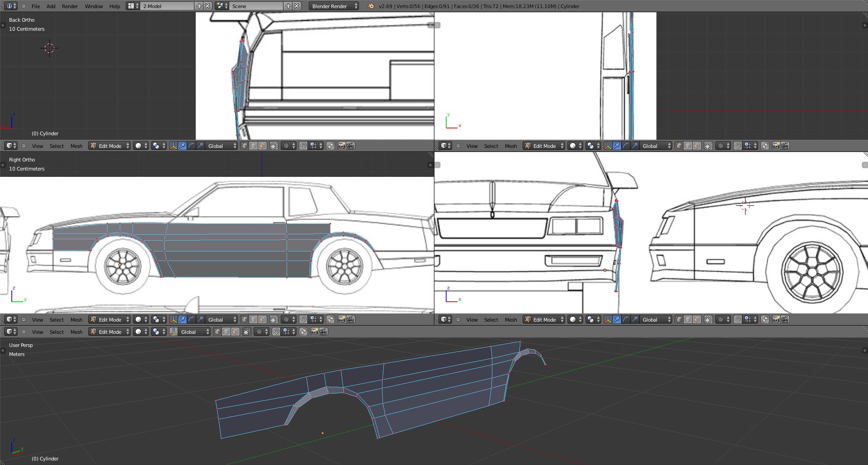Toggle snap magnet in User Persp viewport
Image resolution: width=868 pixels, height=465 pixels.
pos(276,332)
